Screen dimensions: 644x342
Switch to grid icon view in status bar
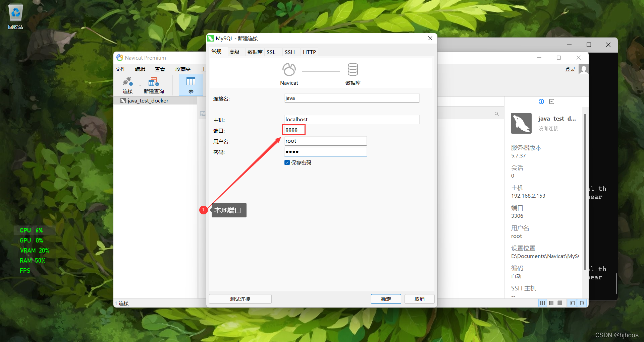[542, 303]
